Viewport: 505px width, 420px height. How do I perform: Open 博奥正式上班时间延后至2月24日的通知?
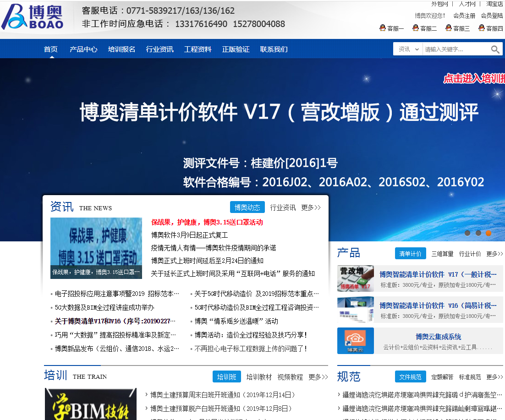point(207,261)
